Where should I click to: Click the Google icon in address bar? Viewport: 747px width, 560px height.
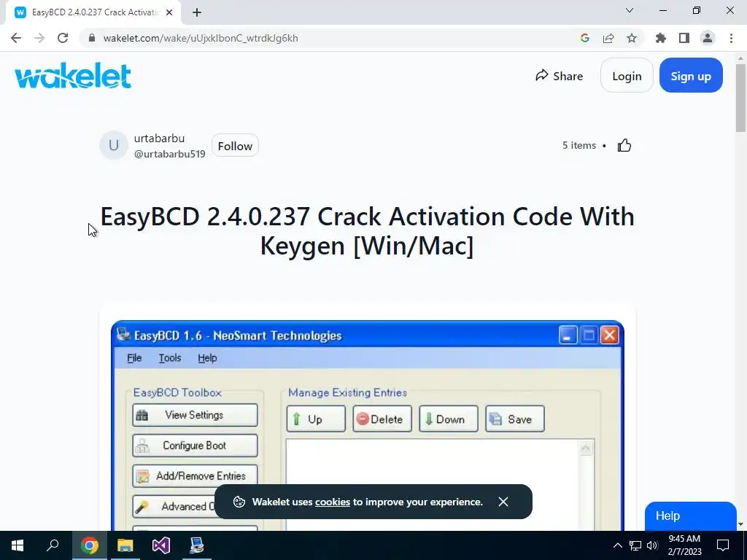coord(585,38)
